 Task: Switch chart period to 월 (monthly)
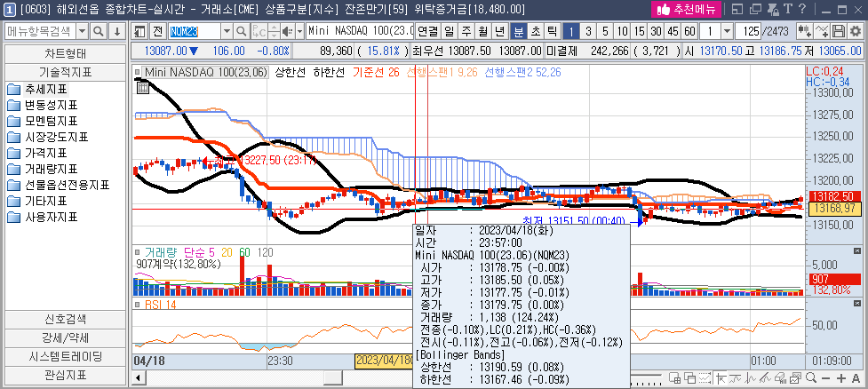(x=482, y=31)
